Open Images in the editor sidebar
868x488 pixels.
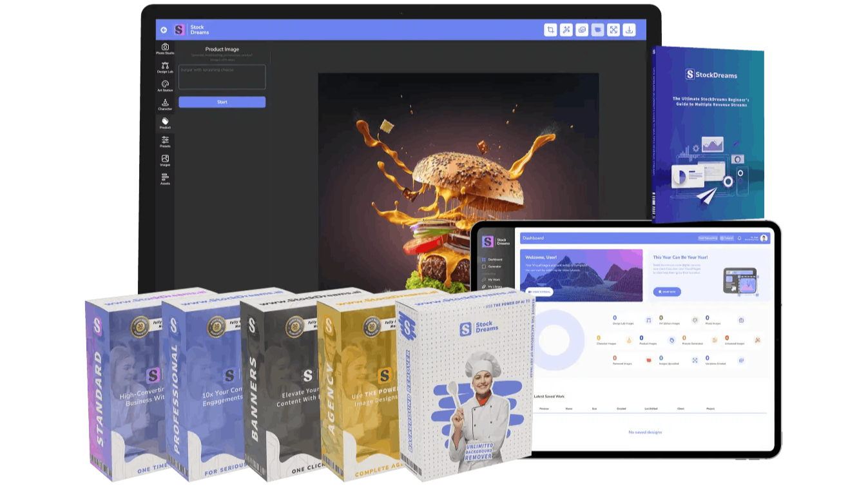pyautogui.click(x=165, y=161)
